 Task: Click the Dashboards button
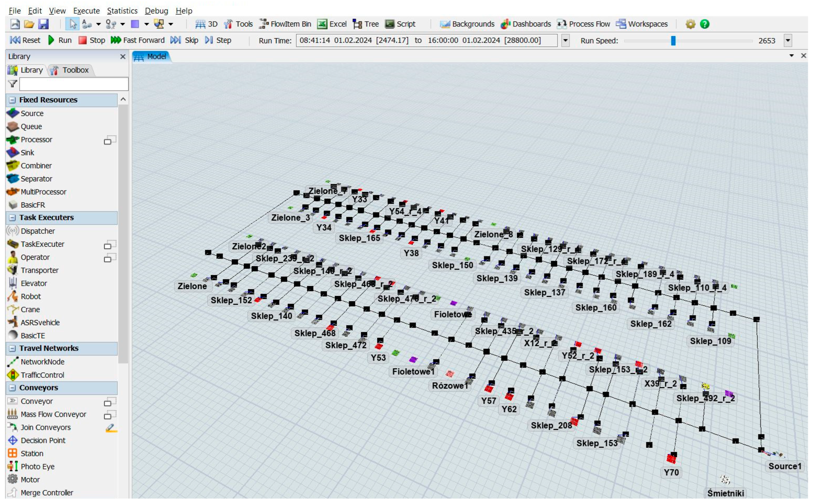(x=526, y=24)
